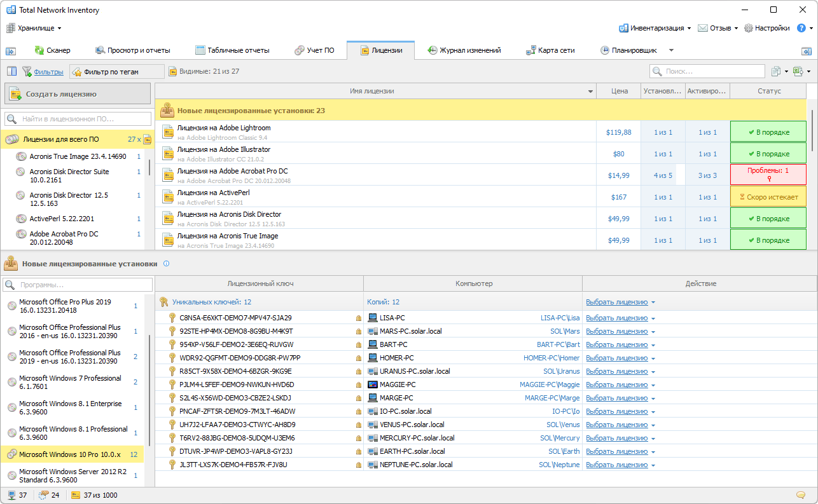This screenshot has width=818, height=504.
Task: Click the help question mark icon
Action: click(x=801, y=28)
